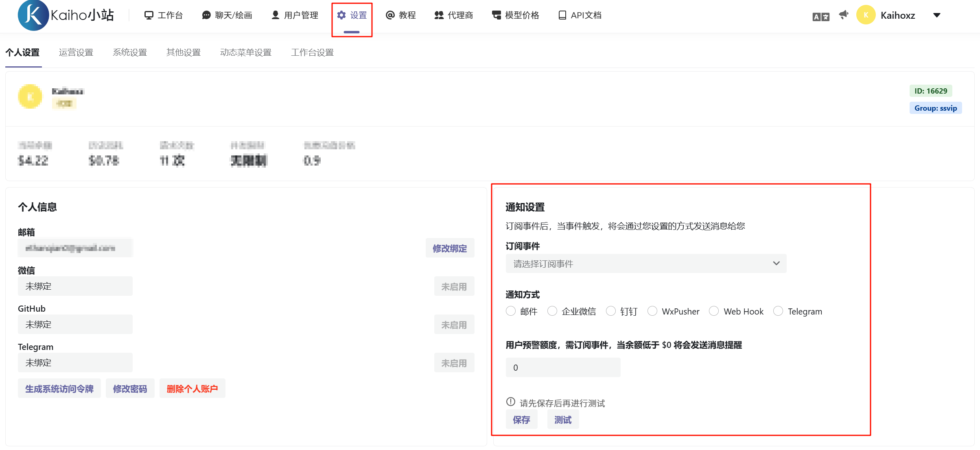Click the info icon beside save hint
The height and width of the screenshot is (450, 980).
point(511,402)
